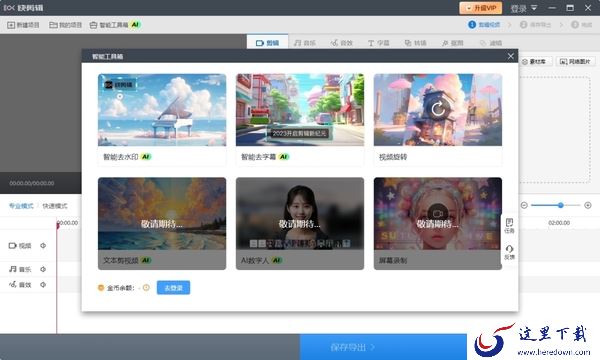600x360 pixels.
Task: Click the timeline zoom slider handle
Action: (561, 205)
